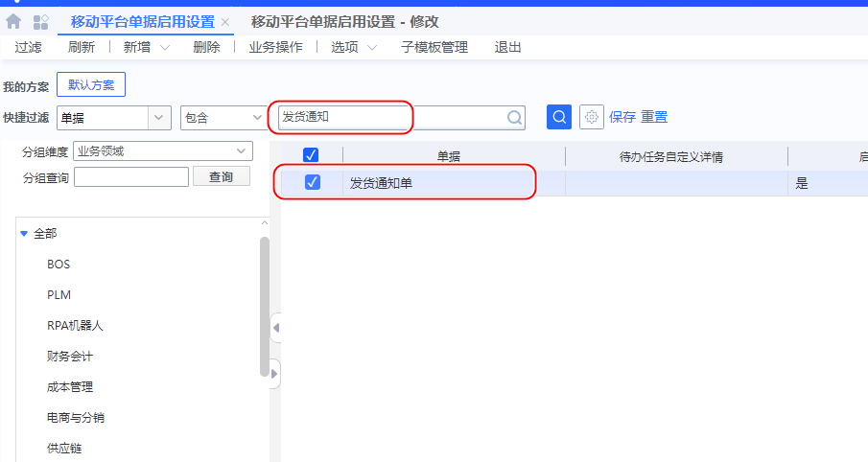Click the home icon

coord(13,21)
